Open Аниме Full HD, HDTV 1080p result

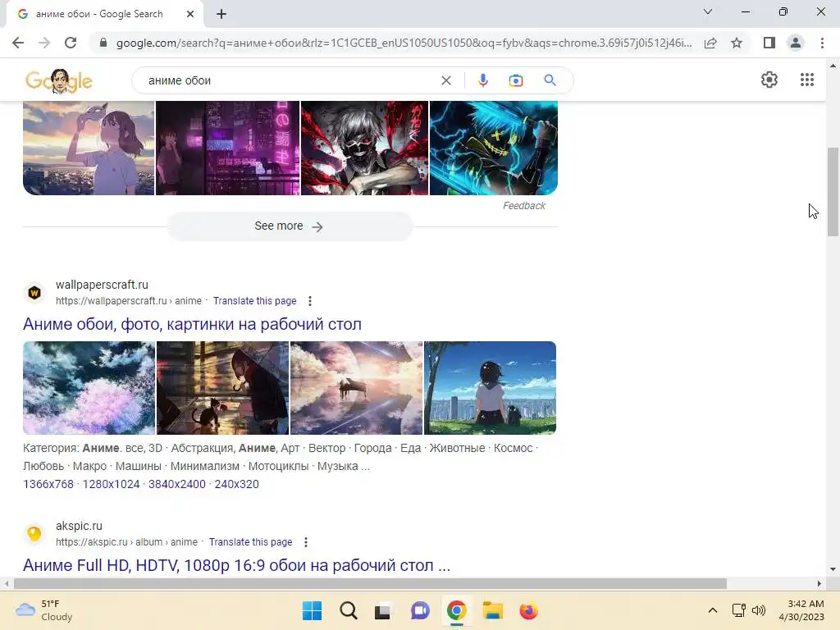236,565
